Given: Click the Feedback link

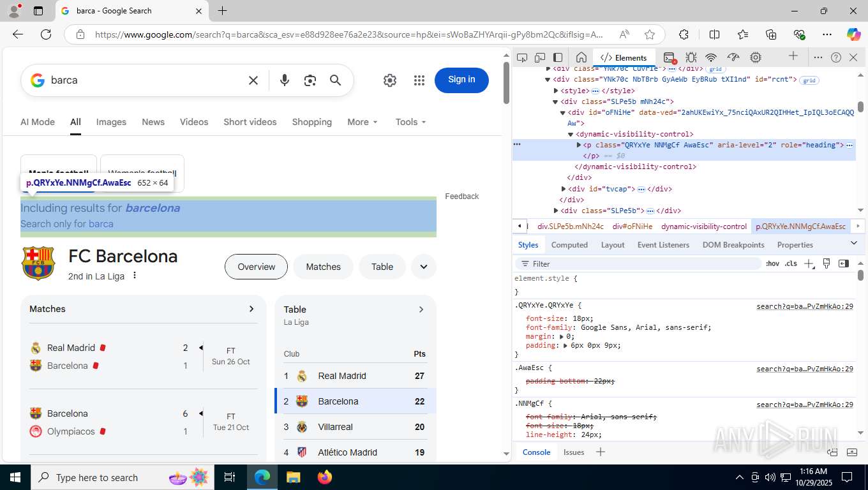Looking at the screenshot, I should click(x=462, y=197).
